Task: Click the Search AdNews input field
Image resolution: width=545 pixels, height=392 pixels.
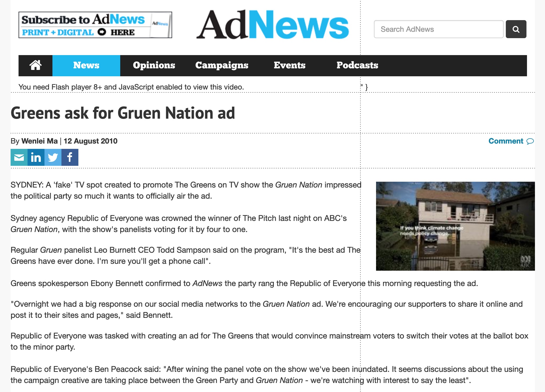Action: [x=439, y=29]
